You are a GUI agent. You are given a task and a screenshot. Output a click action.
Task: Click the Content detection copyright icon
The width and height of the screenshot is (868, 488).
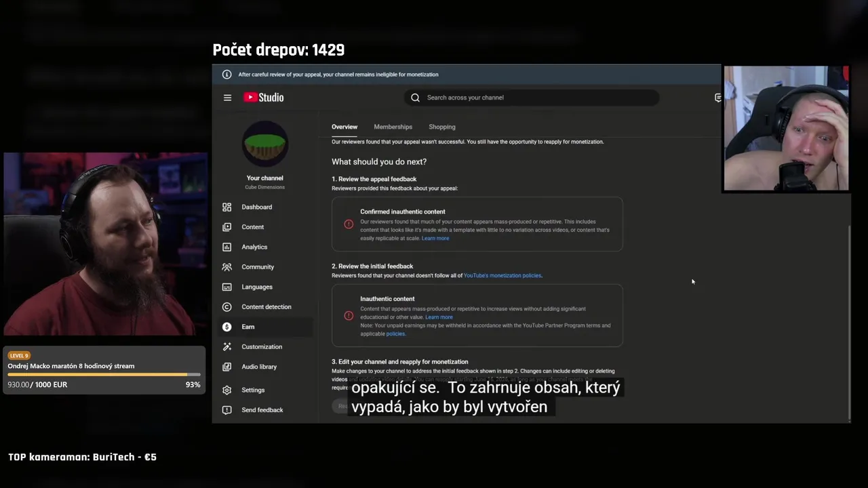(x=226, y=307)
